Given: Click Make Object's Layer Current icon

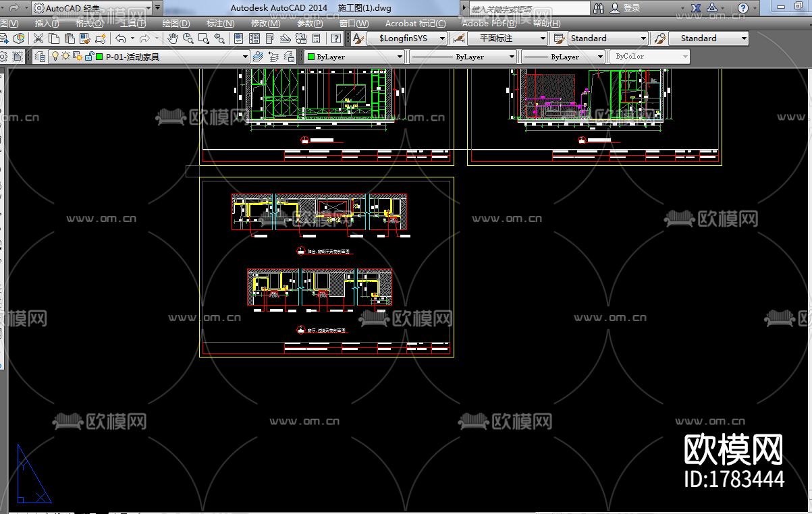Looking at the screenshot, I should pyautogui.click(x=258, y=57).
